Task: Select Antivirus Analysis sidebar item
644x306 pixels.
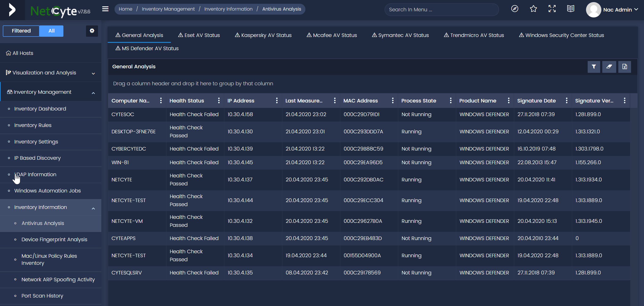Action: coord(51,223)
